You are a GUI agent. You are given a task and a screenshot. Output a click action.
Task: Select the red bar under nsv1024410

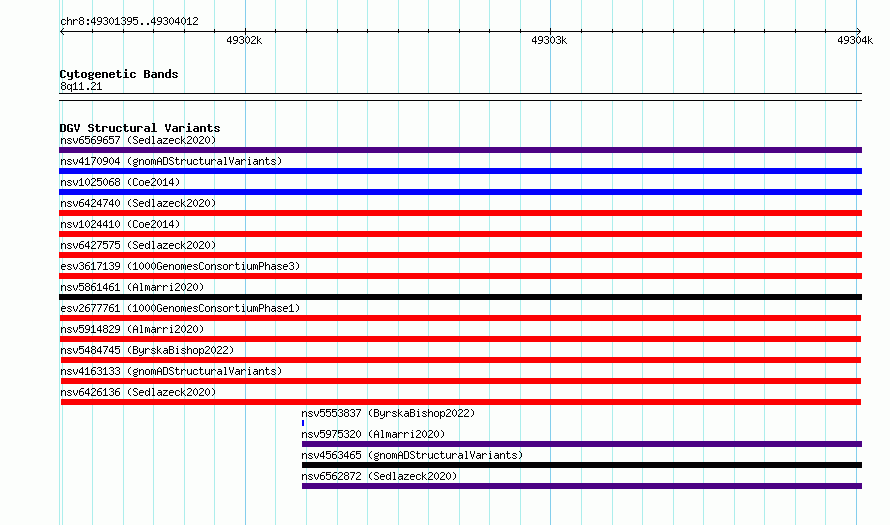460,234
